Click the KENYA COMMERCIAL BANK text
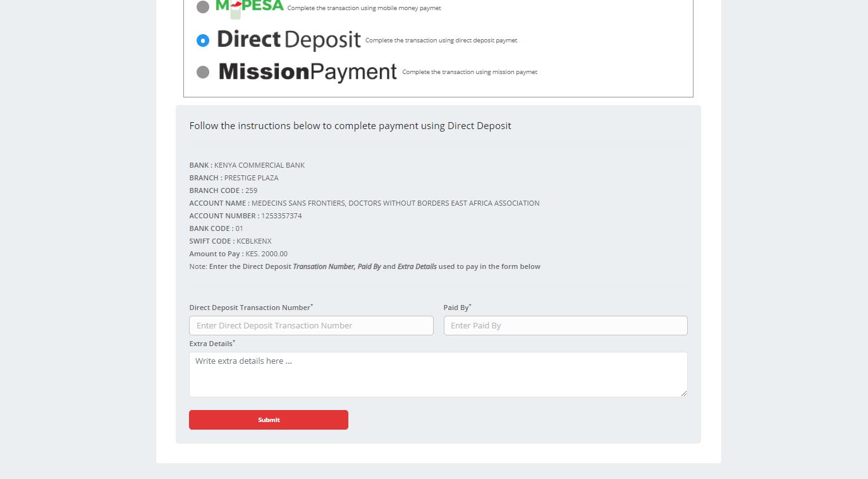 click(259, 165)
